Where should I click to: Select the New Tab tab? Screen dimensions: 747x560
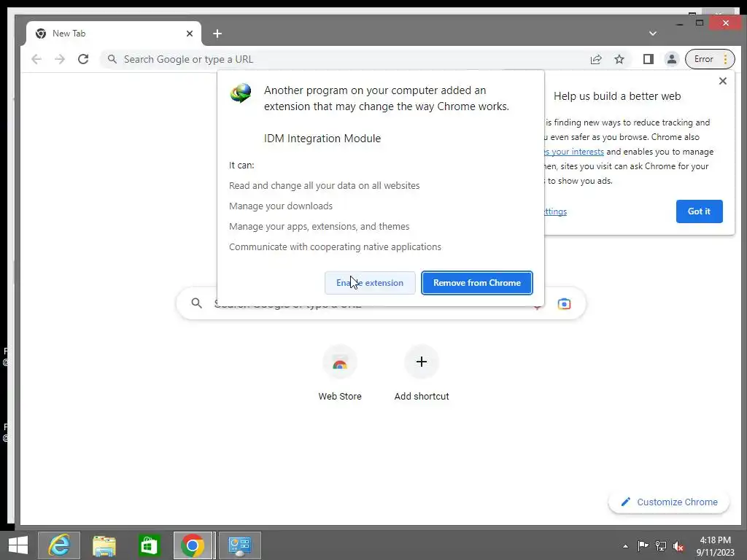click(x=114, y=34)
